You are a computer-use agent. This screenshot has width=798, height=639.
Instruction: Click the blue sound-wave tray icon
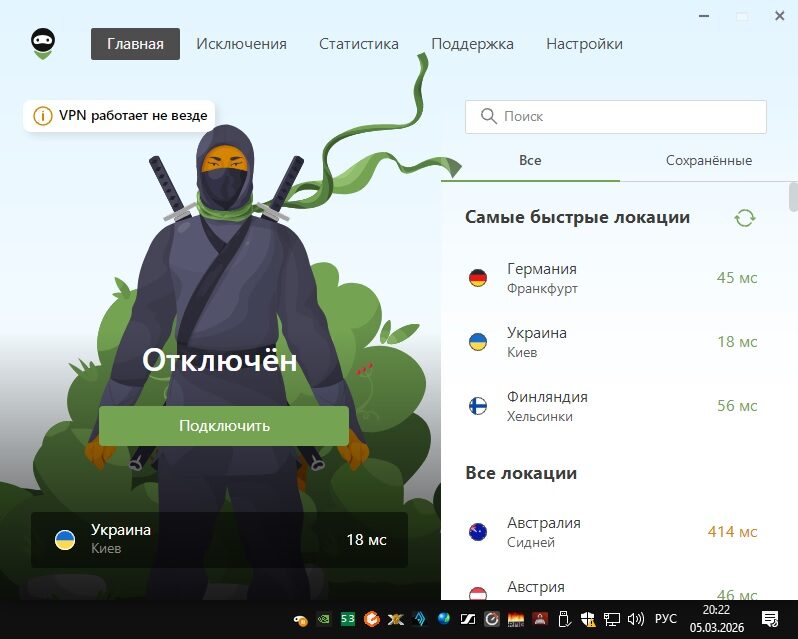[x=420, y=619]
